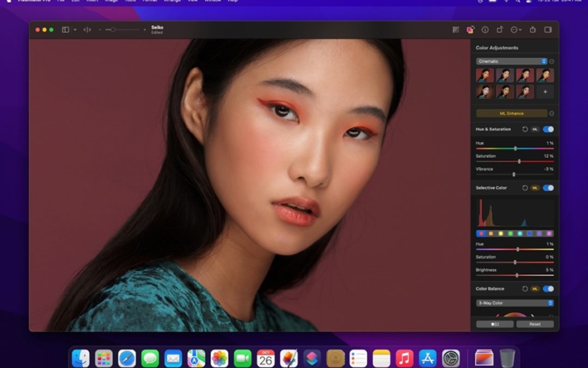This screenshot has width=588, height=368.
Task: Open the grid/layout icon in the toolbar
Action: [x=456, y=29]
